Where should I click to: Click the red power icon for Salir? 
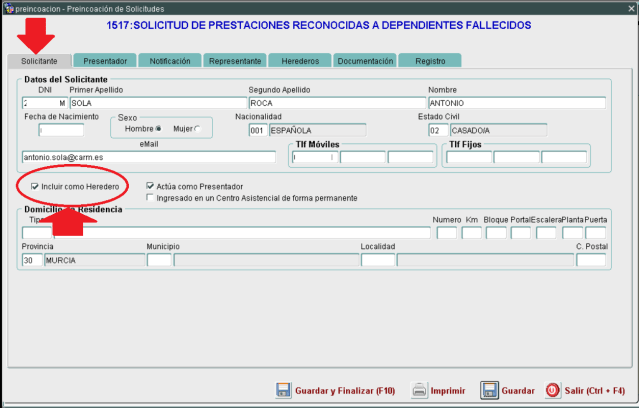tap(552, 390)
